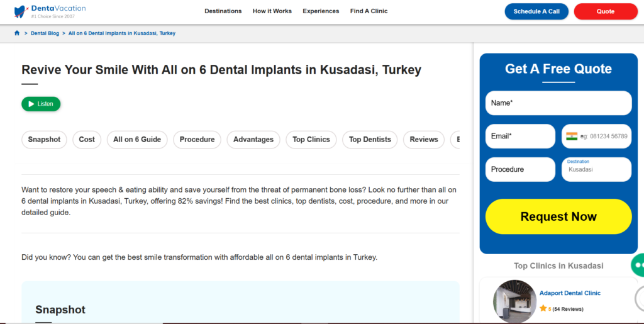Play the article with Listen button
This screenshot has width=644, height=324.
41,104
